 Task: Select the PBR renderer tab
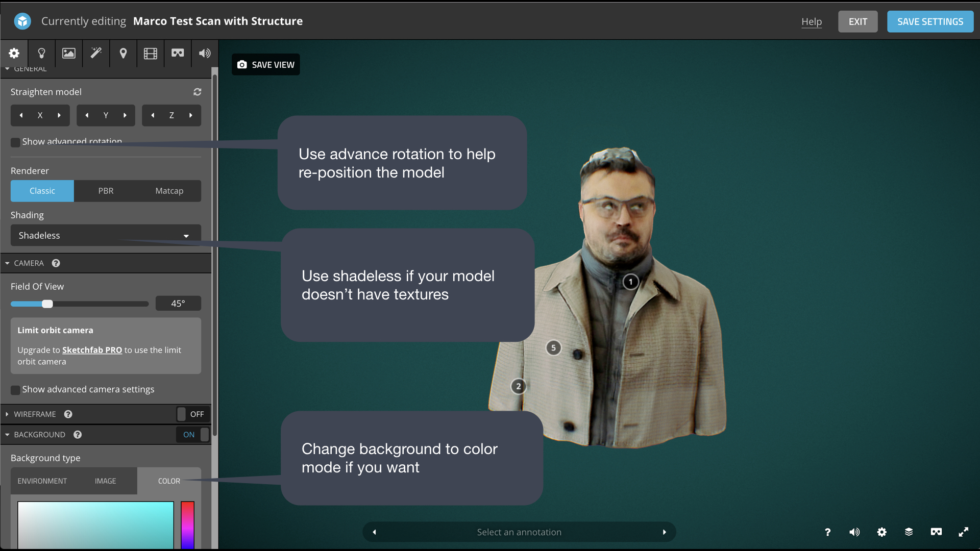[106, 191]
